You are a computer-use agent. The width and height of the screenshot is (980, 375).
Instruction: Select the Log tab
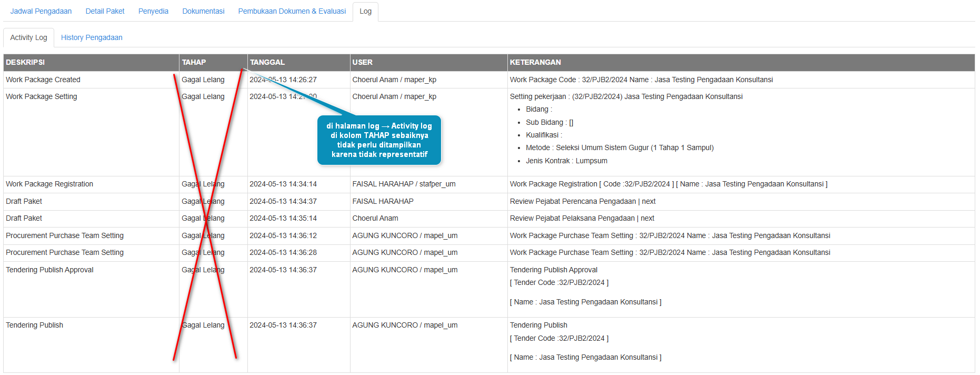tap(365, 11)
